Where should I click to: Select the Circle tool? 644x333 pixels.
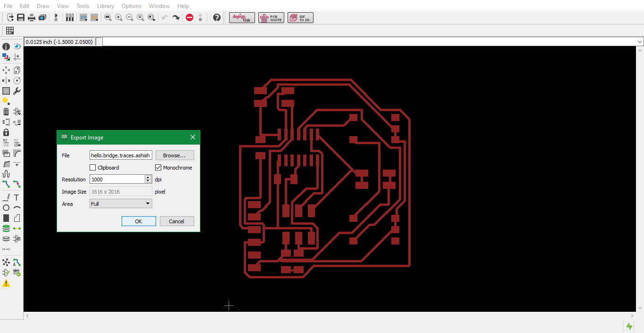tap(6, 208)
